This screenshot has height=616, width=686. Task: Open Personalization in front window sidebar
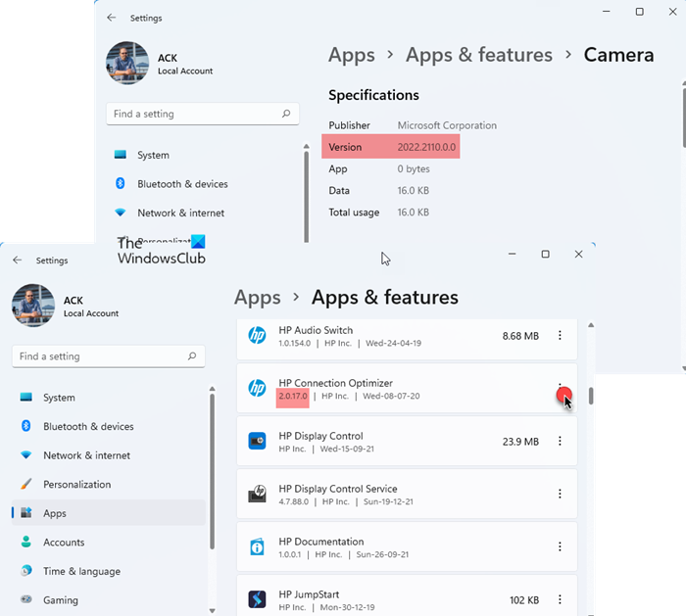[x=77, y=485]
